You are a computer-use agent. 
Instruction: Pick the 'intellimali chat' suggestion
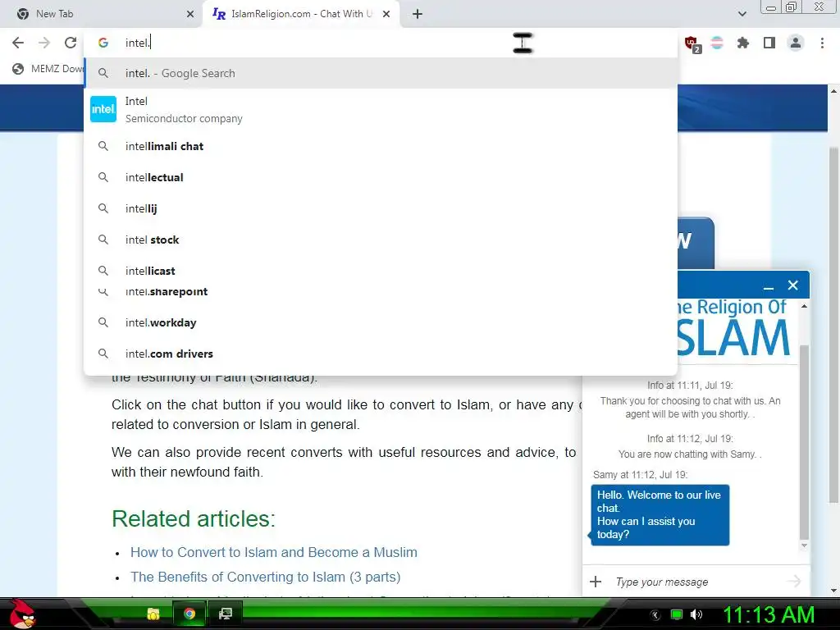click(381, 146)
